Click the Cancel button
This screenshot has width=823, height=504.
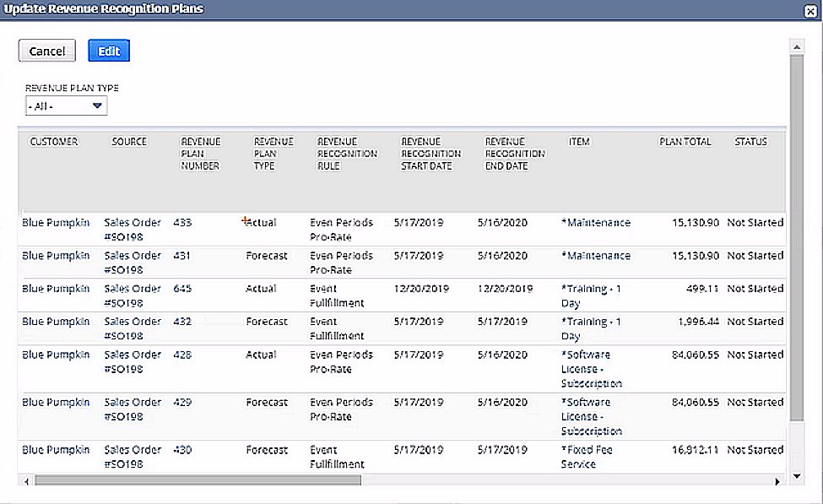47,51
